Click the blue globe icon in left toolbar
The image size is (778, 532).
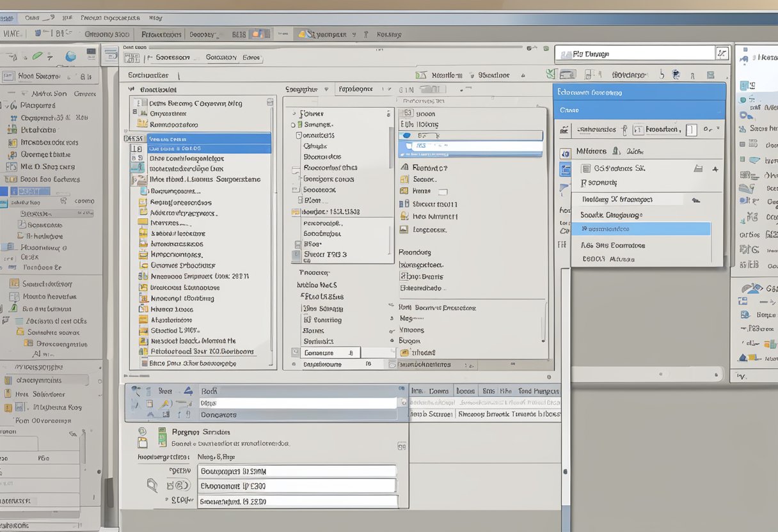[x=70, y=56]
